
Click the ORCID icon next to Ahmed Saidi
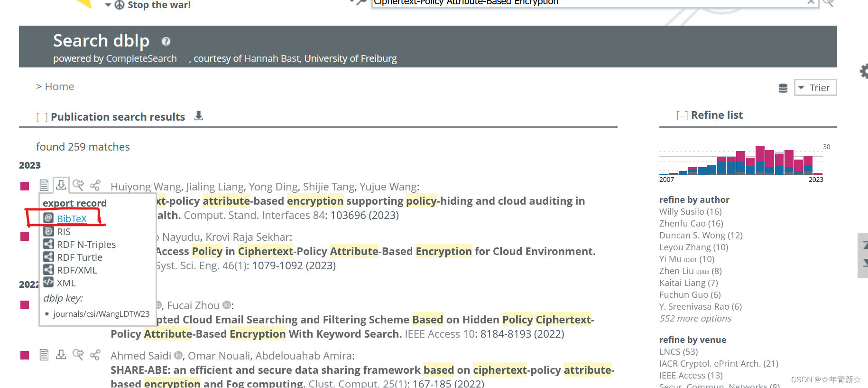pyautogui.click(x=178, y=355)
